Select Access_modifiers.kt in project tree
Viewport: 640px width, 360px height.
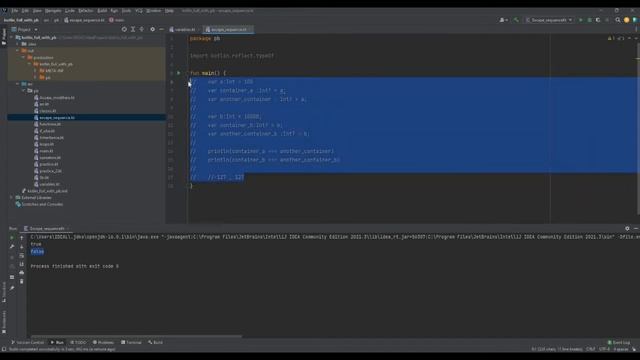point(54,98)
